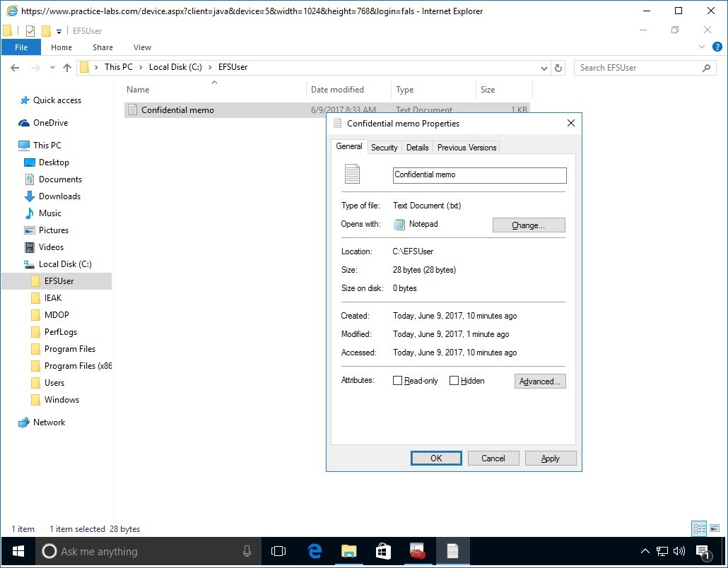The width and height of the screenshot is (728, 568).
Task: Toggle the speaker volume icon in system tray
Action: click(x=679, y=552)
